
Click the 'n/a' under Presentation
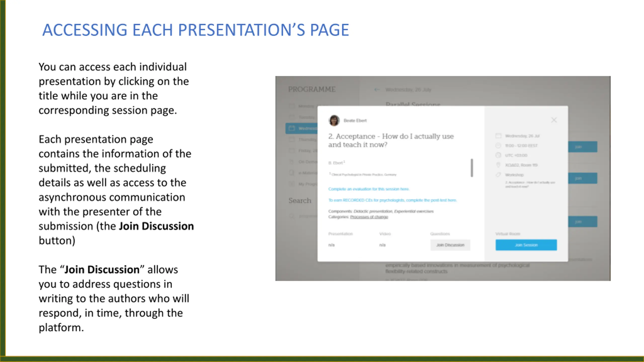331,245
